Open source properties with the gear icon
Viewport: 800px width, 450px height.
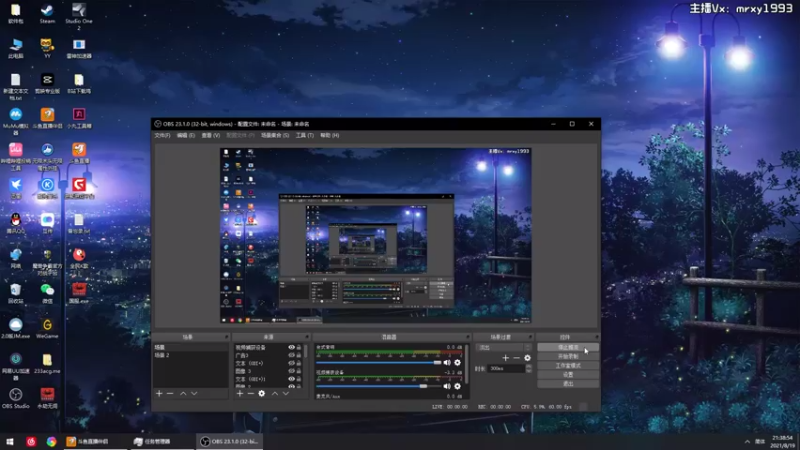coord(262,393)
